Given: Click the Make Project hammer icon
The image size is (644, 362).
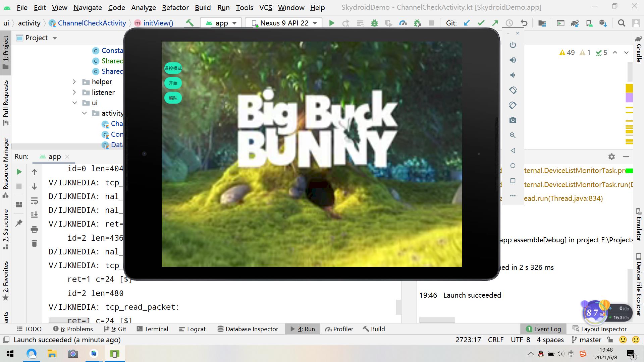Looking at the screenshot, I should click(190, 23).
